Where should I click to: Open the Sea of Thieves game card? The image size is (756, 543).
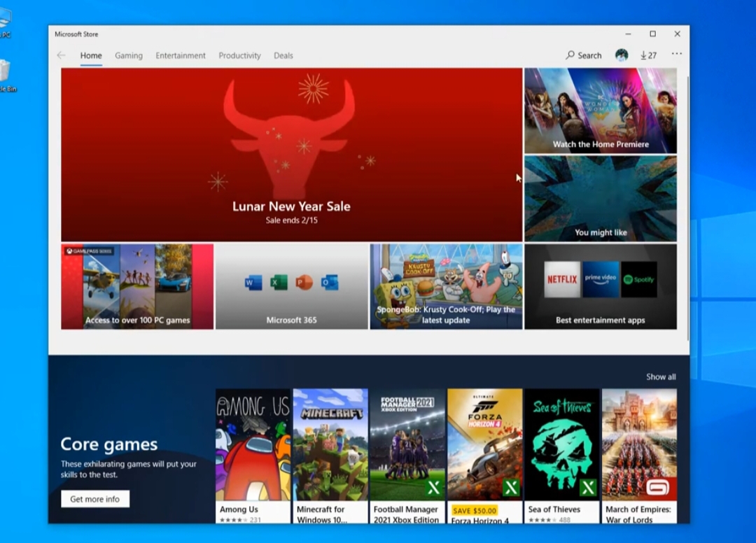pyautogui.click(x=561, y=456)
